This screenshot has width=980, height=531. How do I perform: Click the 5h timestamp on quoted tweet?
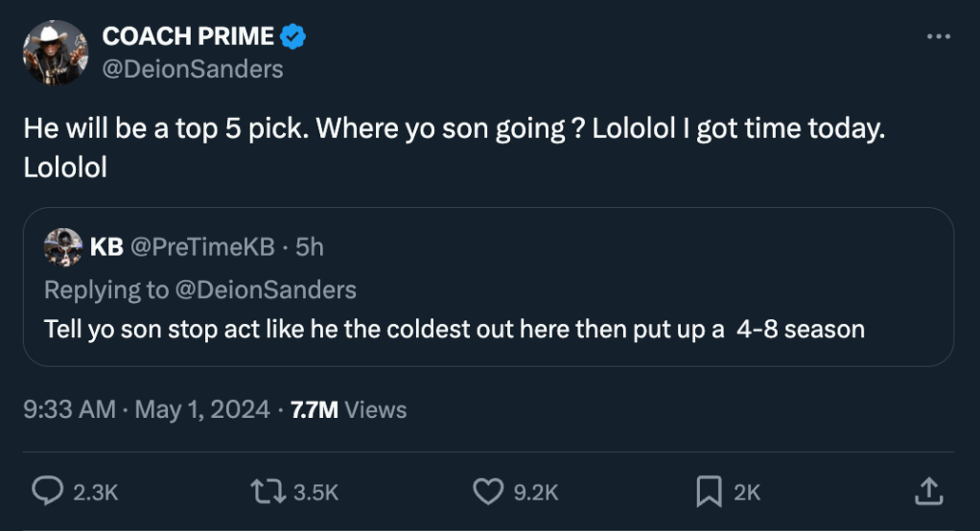coord(310,247)
